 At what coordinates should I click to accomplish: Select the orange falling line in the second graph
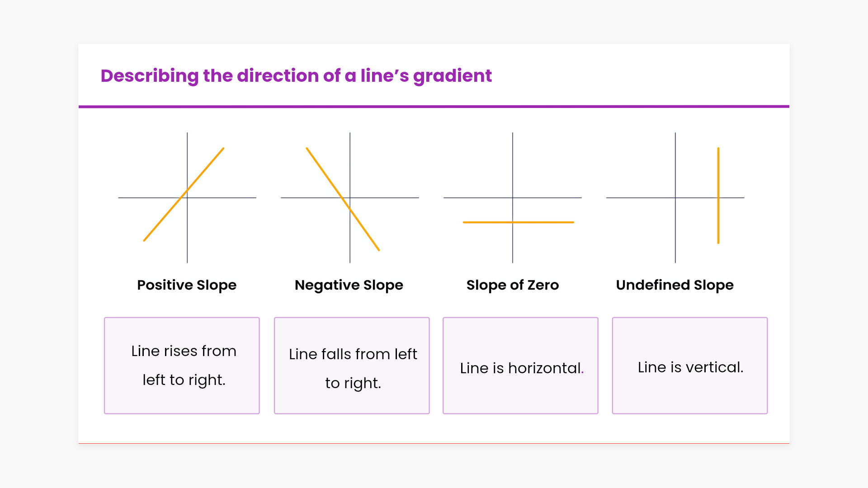click(x=325, y=175)
